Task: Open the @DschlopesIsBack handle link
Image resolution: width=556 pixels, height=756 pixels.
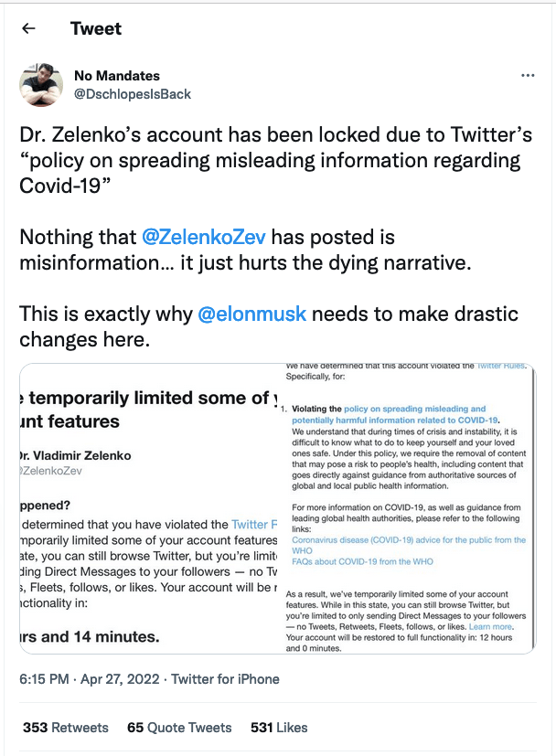Action: tap(132, 94)
